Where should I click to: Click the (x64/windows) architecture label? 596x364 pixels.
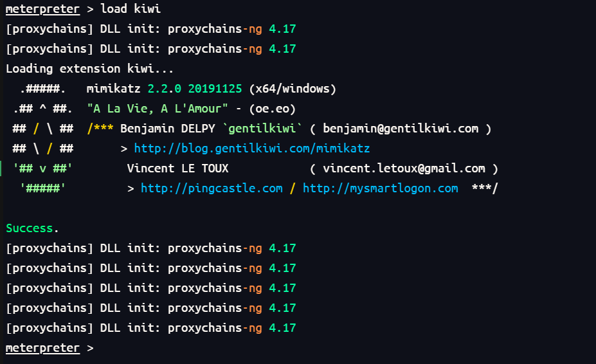point(293,89)
